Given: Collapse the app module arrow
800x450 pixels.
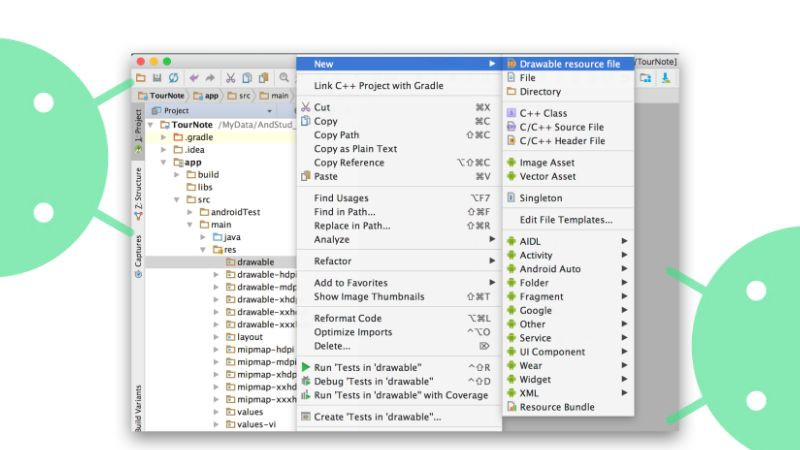Looking at the screenshot, I should pyautogui.click(x=164, y=162).
